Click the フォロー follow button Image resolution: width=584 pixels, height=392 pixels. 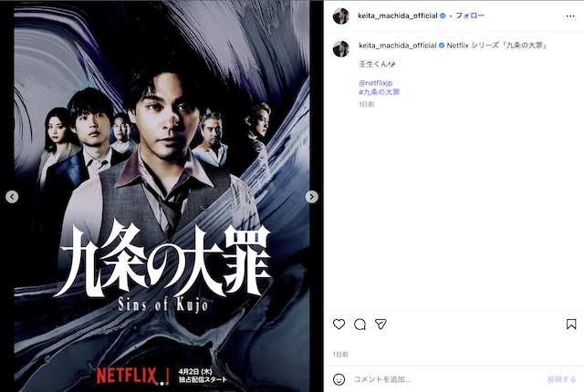470,15
